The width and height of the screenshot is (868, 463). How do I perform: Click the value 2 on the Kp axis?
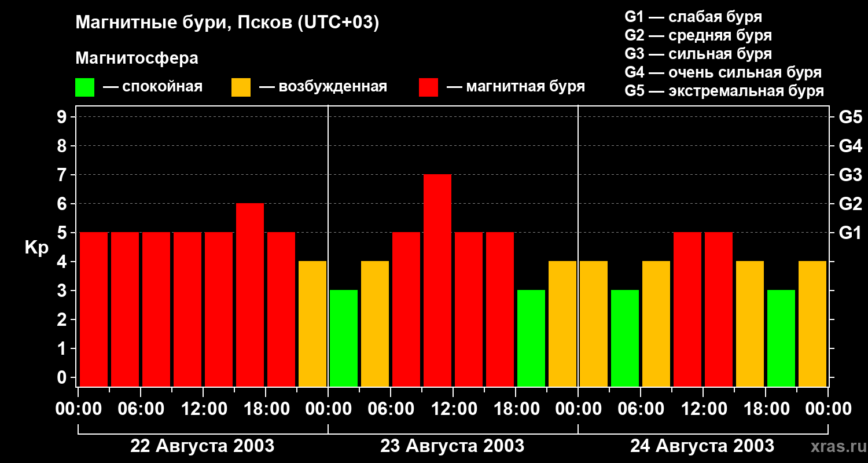[63, 319]
